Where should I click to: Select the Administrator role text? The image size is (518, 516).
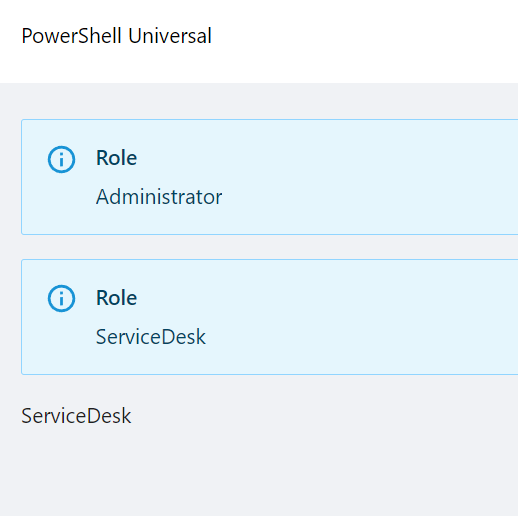(x=159, y=197)
